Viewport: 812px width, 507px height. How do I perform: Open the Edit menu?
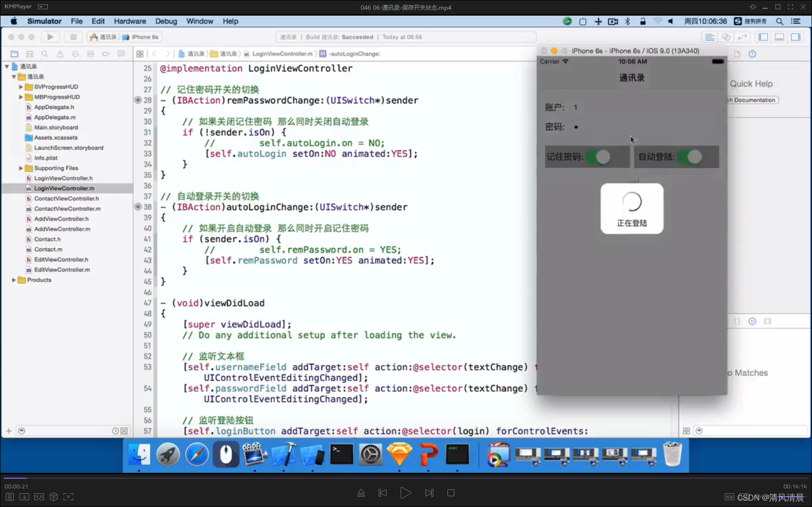click(98, 21)
